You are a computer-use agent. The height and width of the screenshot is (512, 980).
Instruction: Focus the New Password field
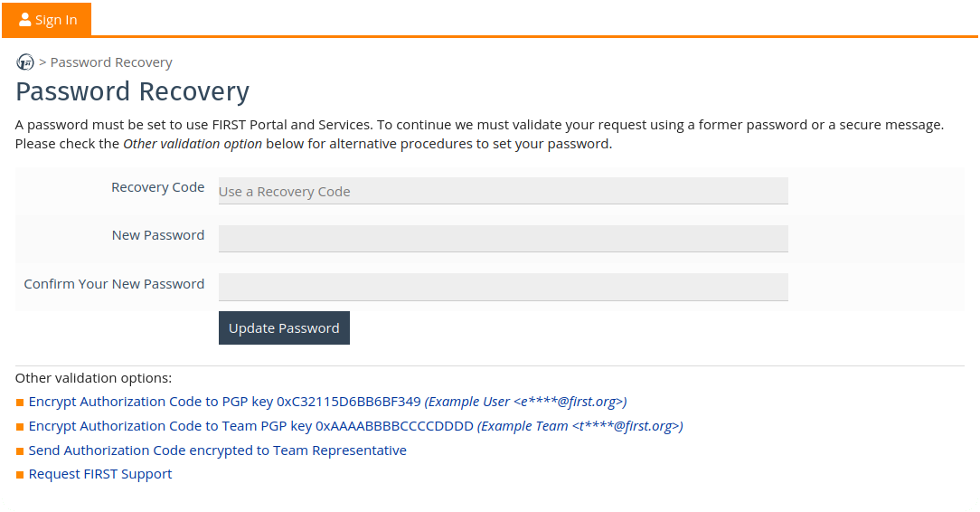pos(504,239)
